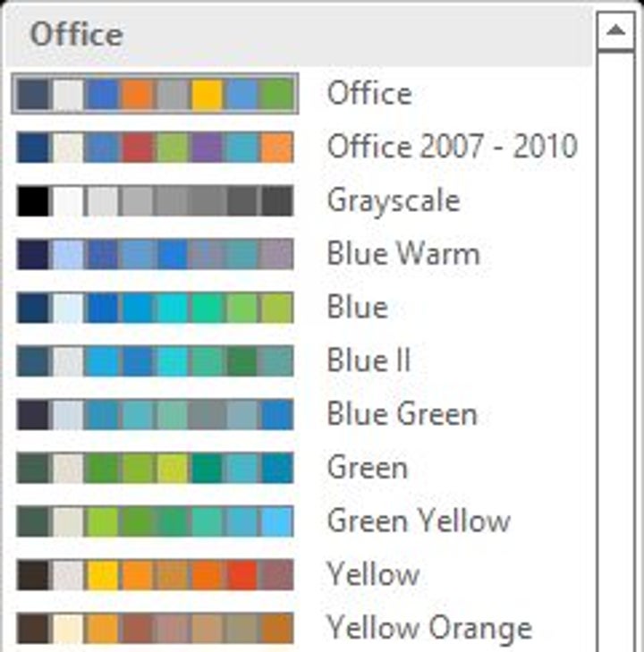Click the Yellow Orange palette swatch strip

click(155, 628)
